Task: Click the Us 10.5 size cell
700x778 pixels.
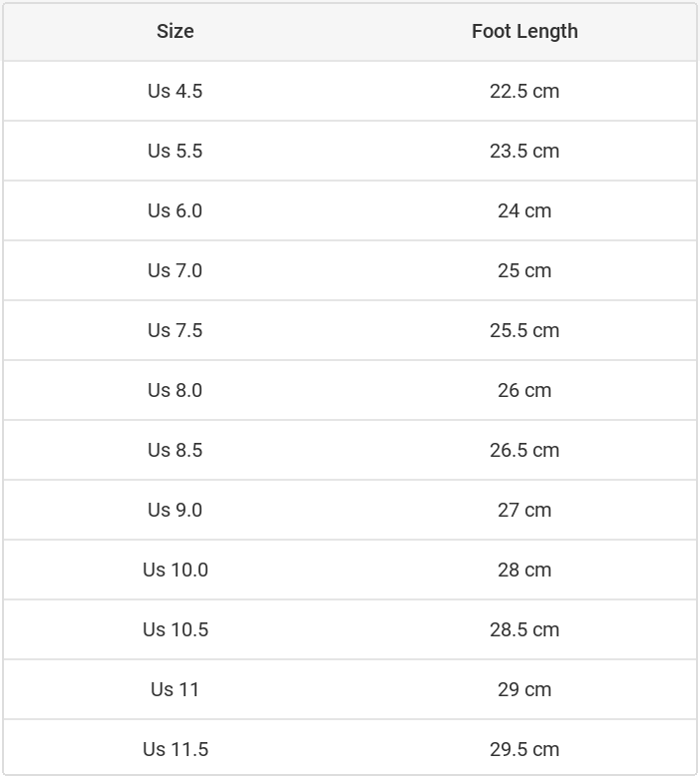Action: [x=175, y=629]
